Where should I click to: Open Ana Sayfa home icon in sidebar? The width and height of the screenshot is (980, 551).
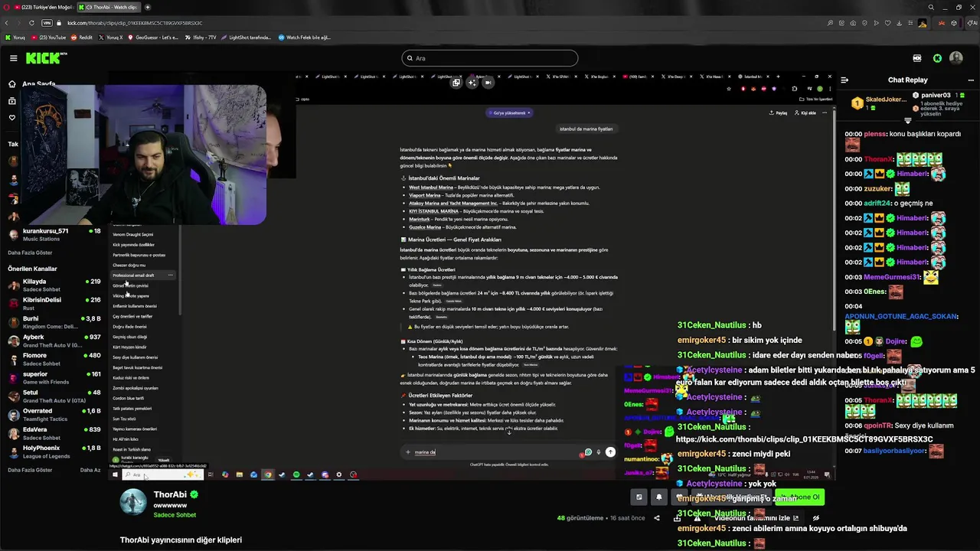point(12,84)
